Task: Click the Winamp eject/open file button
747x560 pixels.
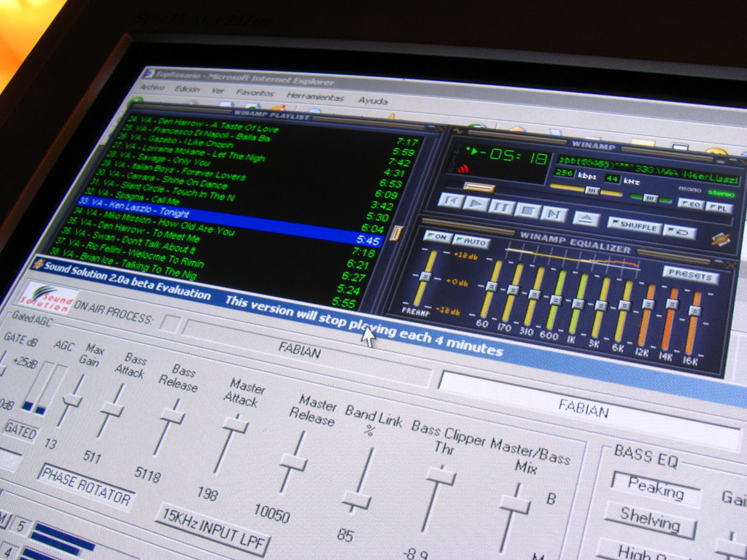Action: (586, 218)
